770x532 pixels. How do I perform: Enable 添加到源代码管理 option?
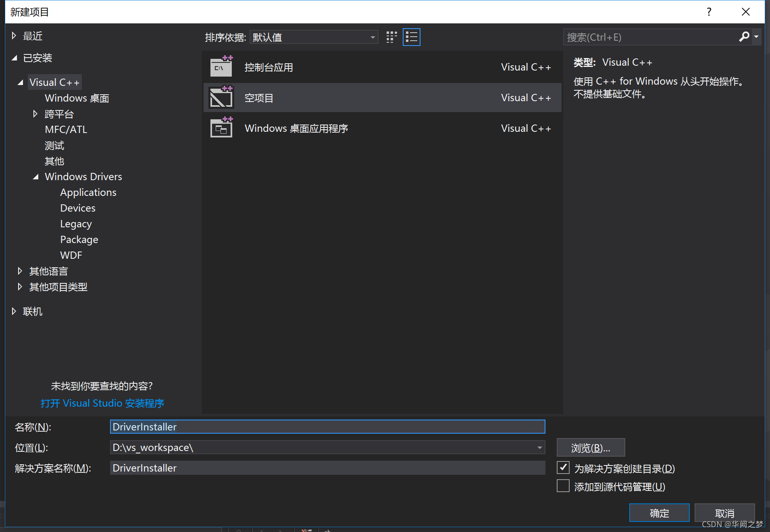(x=563, y=486)
